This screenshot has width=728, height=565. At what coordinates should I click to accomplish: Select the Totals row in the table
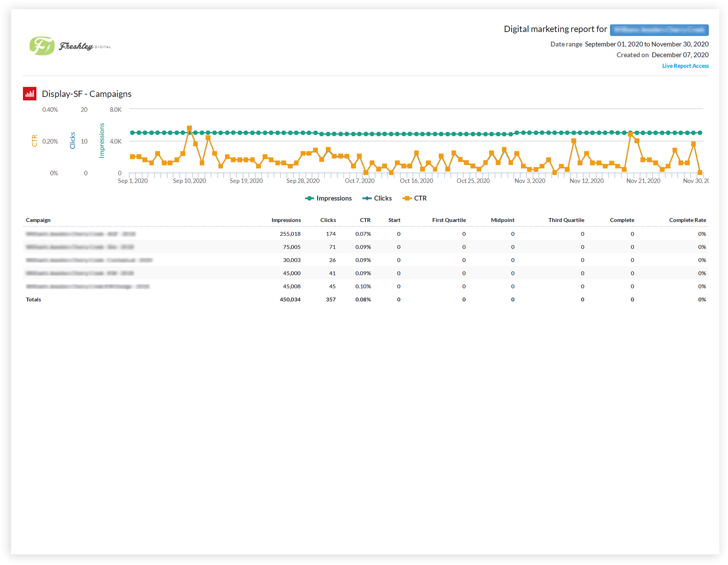click(x=33, y=299)
